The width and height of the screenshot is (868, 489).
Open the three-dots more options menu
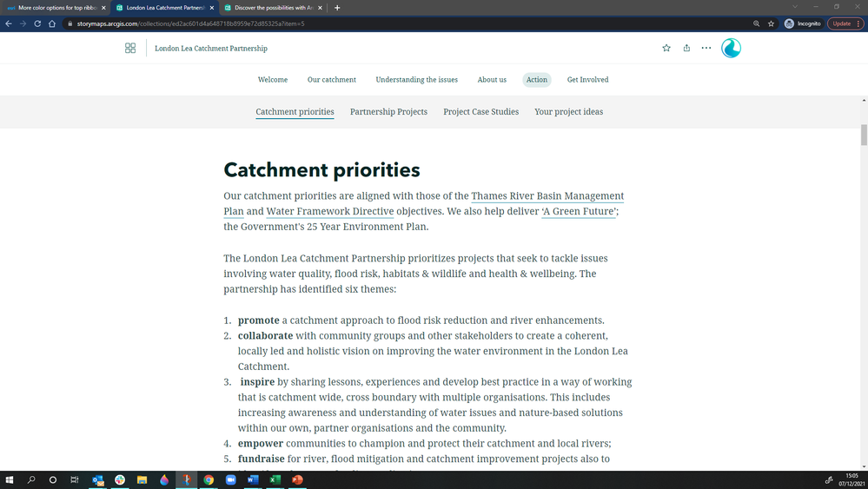pyautogui.click(x=706, y=48)
